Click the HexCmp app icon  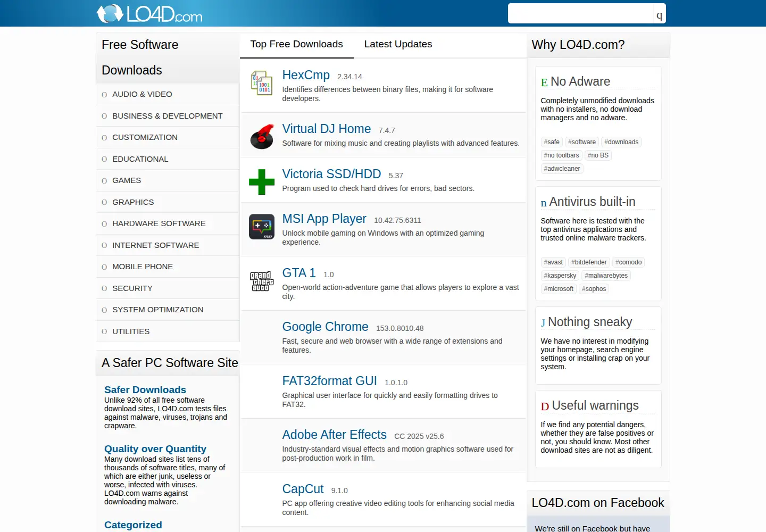(262, 84)
